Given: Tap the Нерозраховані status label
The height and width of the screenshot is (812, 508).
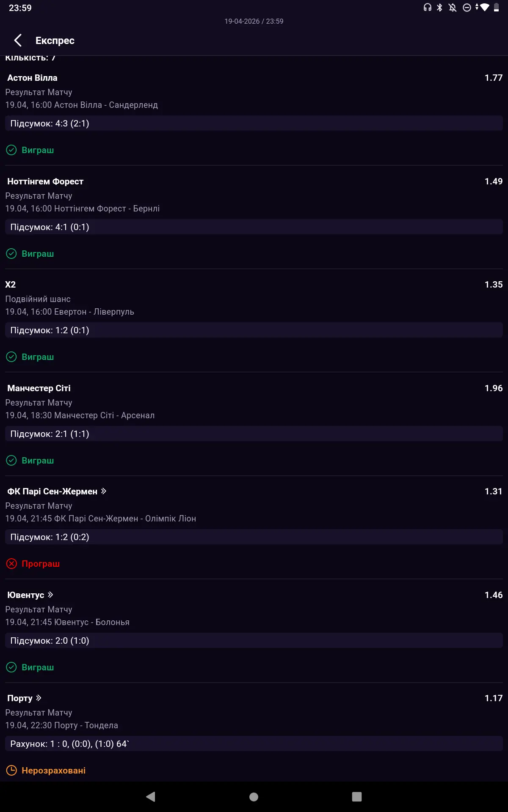Looking at the screenshot, I should pyautogui.click(x=53, y=771).
